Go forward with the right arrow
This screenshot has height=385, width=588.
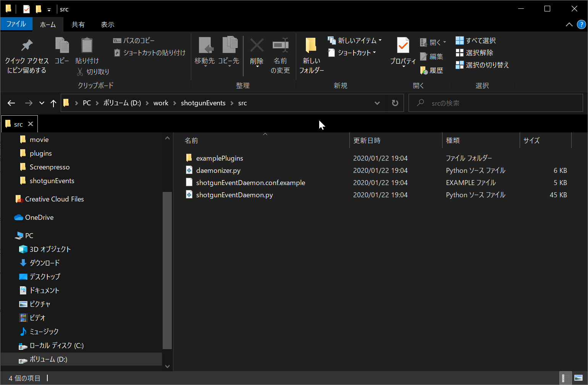click(29, 103)
